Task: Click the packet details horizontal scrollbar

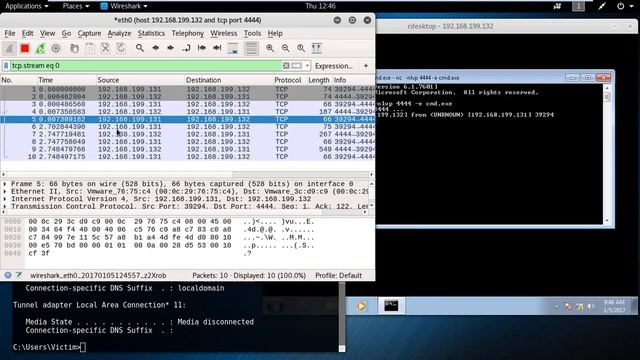Action: [184, 212]
